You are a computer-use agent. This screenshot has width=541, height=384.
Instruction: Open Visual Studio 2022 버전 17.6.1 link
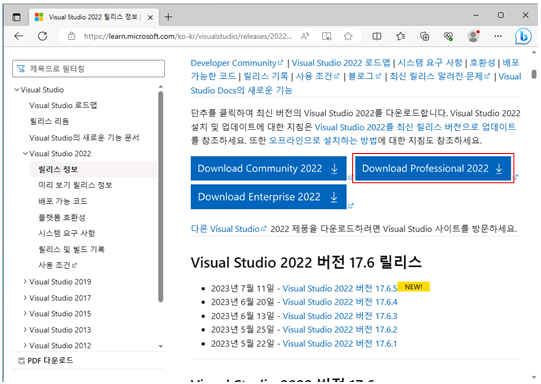[340, 344]
